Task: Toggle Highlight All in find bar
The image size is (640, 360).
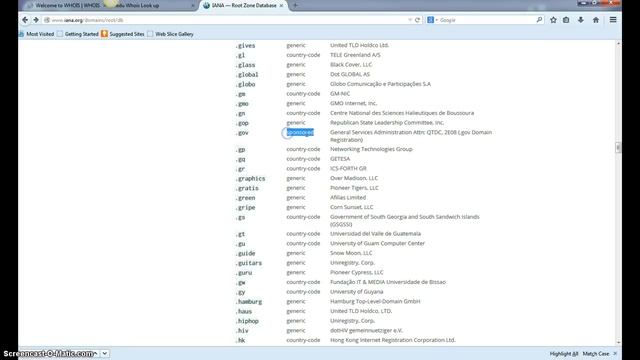Action: [564, 353]
